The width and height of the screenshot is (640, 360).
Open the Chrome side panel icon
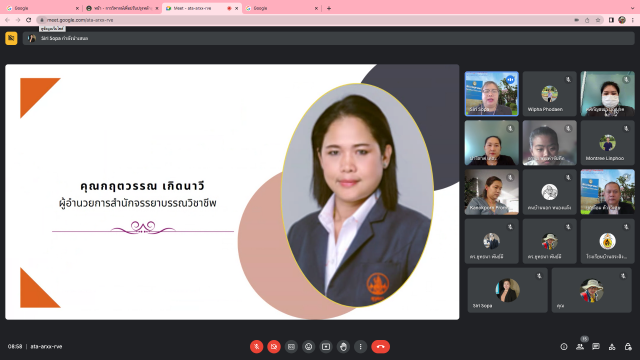tap(611, 20)
